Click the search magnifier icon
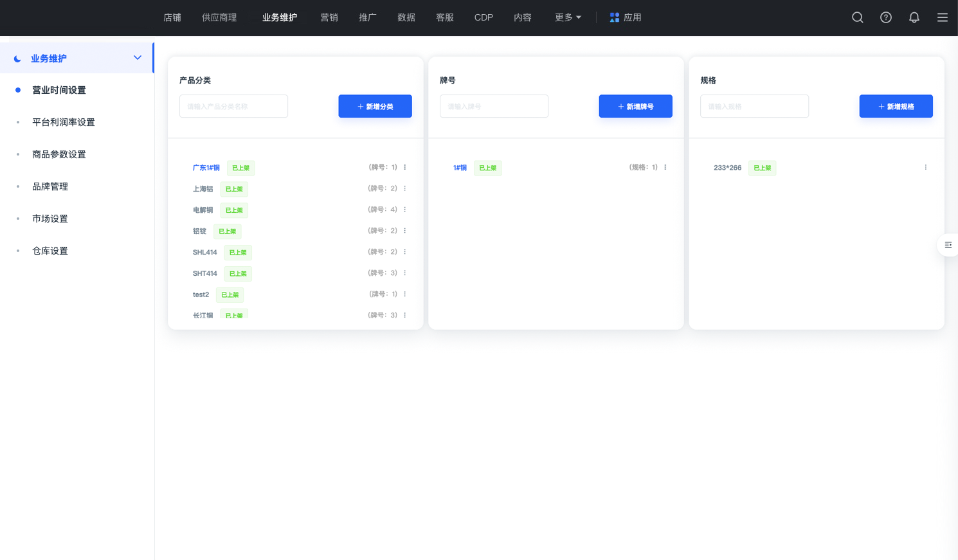This screenshot has width=958, height=560. click(x=857, y=17)
